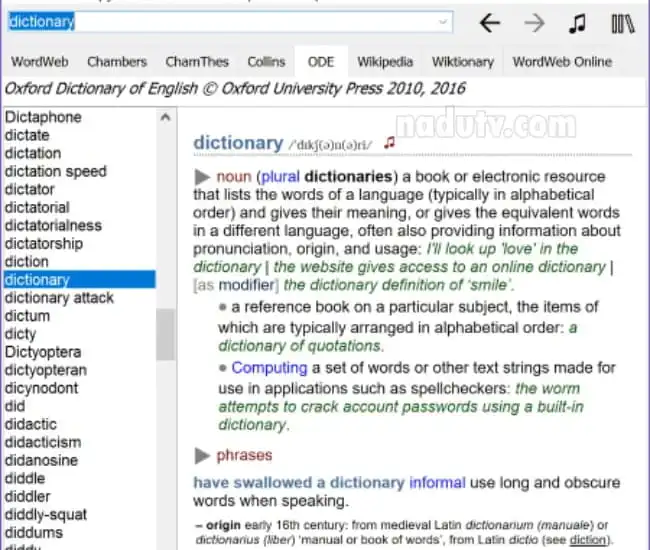Go forward with the right arrow icon
The height and width of the screenshot is (550, 650).
tap(534, 23)
